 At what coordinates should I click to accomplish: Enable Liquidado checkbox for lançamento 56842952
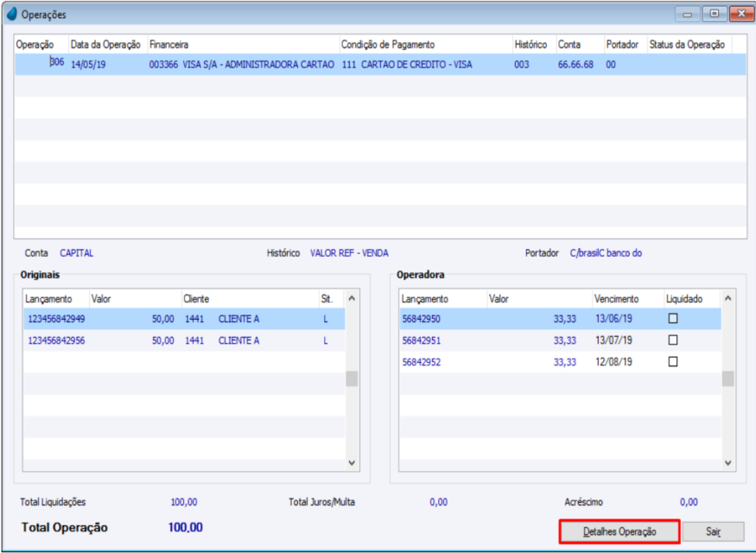673,362
